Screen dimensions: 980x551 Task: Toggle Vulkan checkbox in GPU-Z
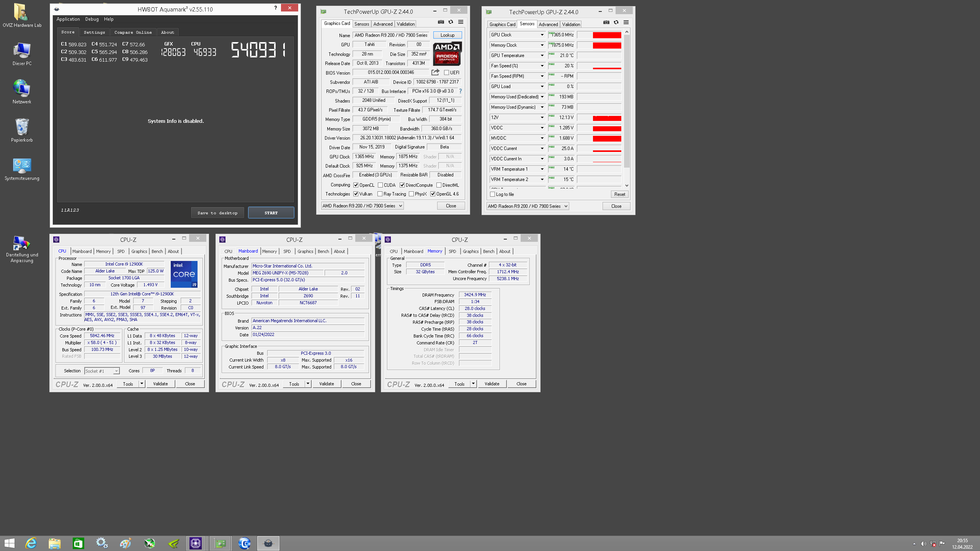coord(356,194)
